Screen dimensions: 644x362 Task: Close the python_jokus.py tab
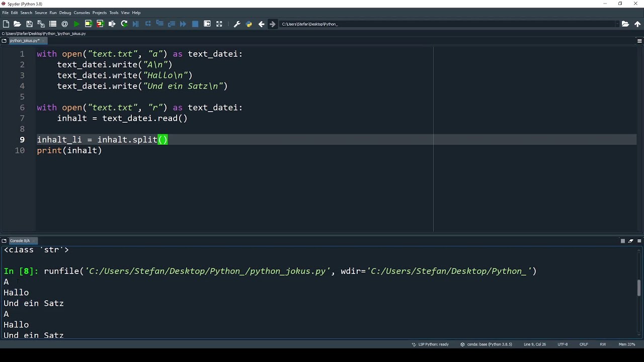(x=43, y=41)
